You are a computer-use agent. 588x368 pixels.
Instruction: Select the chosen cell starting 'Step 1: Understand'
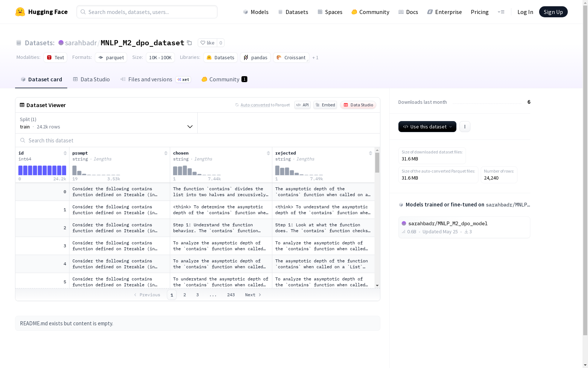pos(221,228)
